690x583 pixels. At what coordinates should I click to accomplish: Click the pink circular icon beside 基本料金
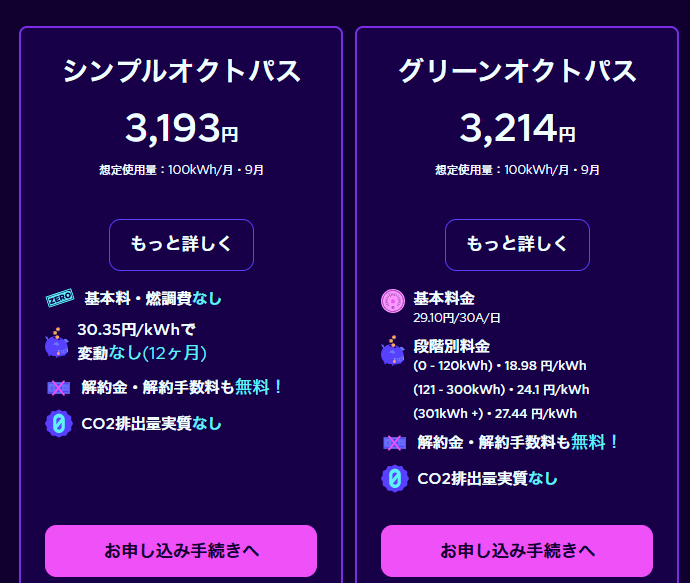coord(394,299)
